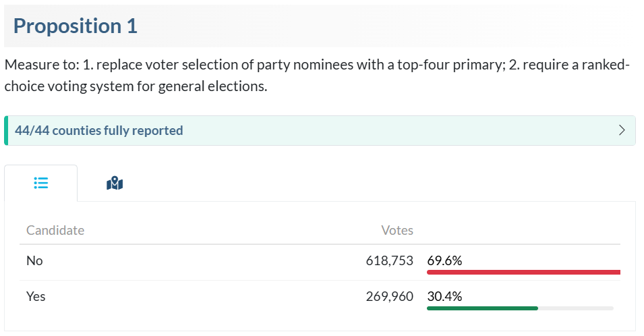Click the 44/44 counties fully reported banner
This screenshot has height=336, width=644.
pos(320,131)
